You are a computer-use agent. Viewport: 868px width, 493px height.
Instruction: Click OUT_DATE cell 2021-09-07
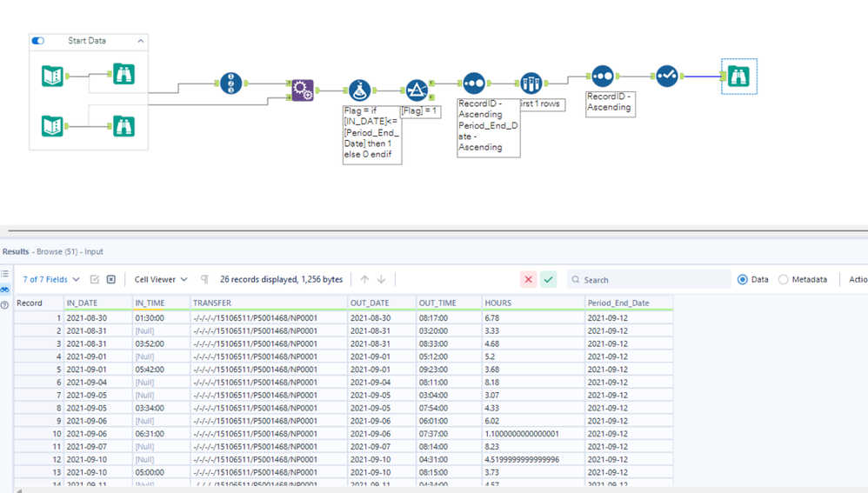[382, 447]
